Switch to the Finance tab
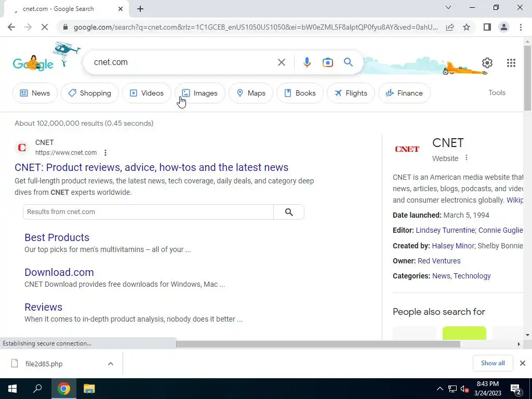 (x=404, y=93)
